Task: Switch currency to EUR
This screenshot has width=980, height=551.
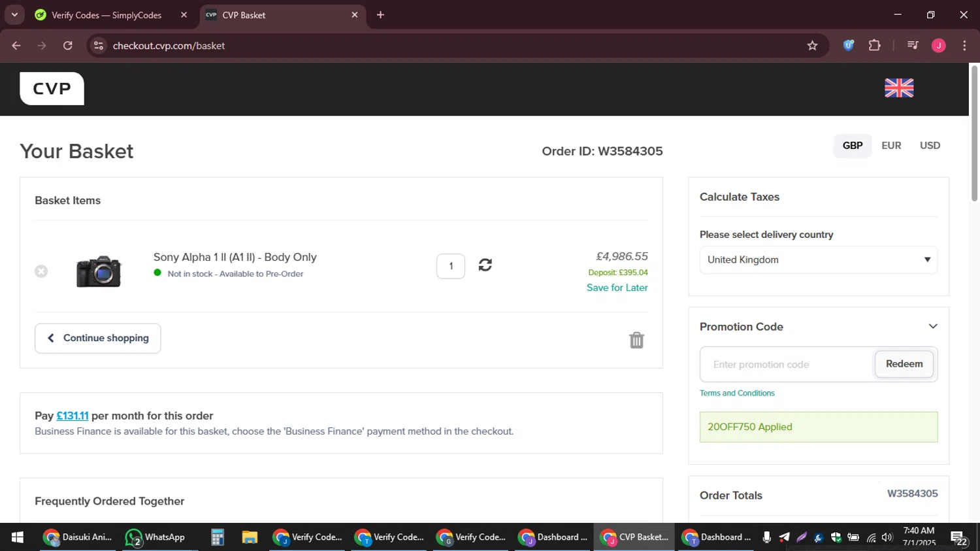Action: tap(891, 146)
